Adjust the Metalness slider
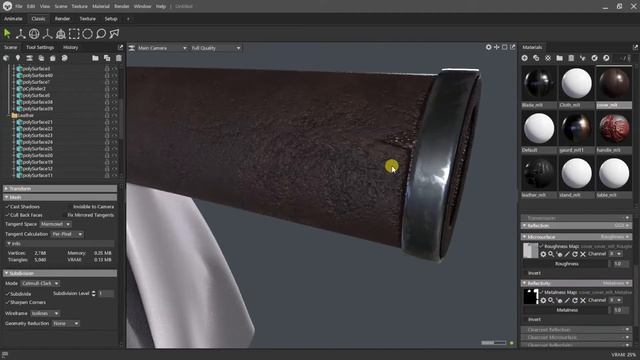Viewport: 640px width, 360px height. tap(567, 310)
